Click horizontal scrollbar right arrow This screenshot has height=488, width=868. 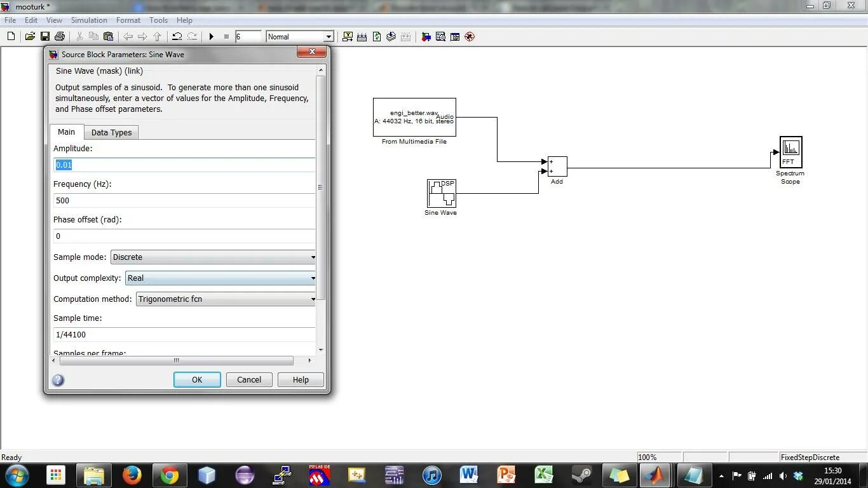309,360
